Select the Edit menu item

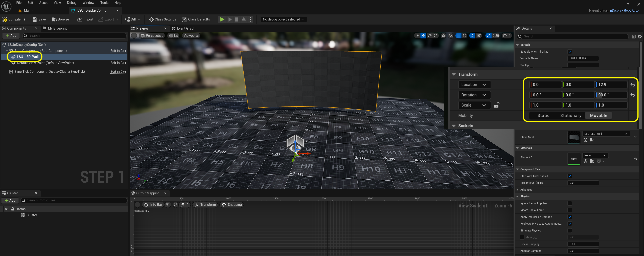[30, 3]
